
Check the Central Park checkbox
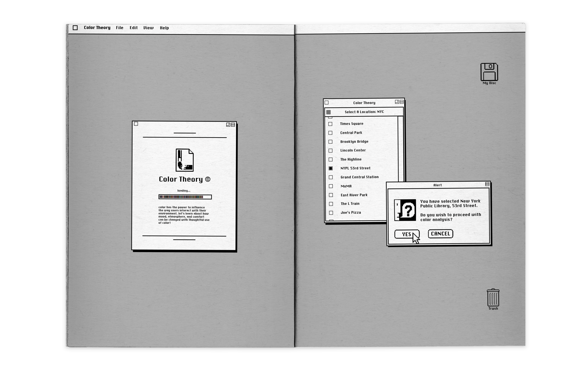pyautogui.click(x=330, y=133)
